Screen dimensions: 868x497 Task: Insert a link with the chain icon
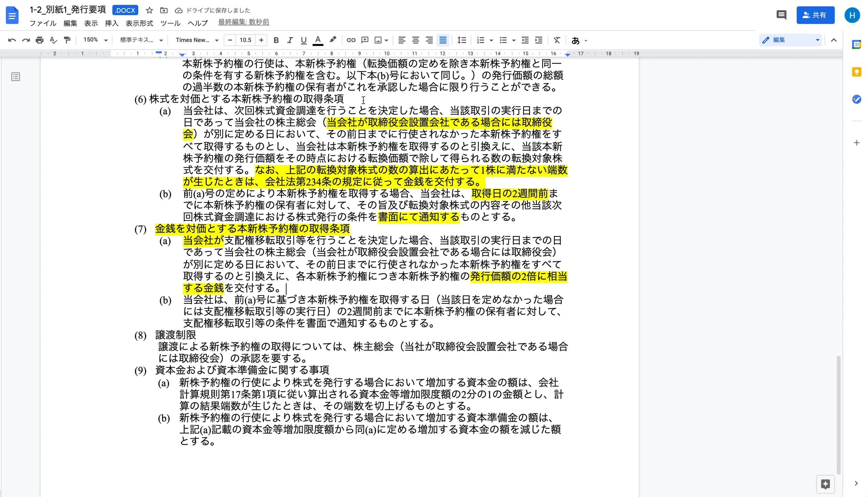point(351,40)
